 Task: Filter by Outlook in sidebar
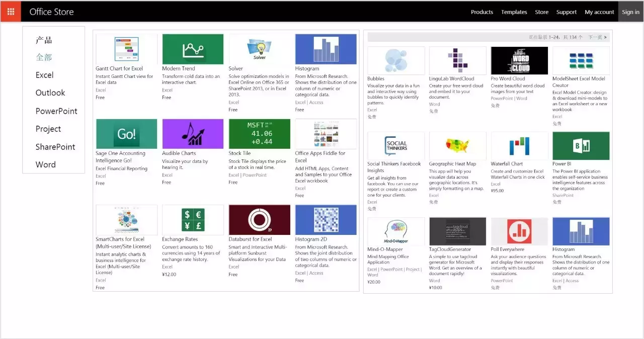[50, 93]
